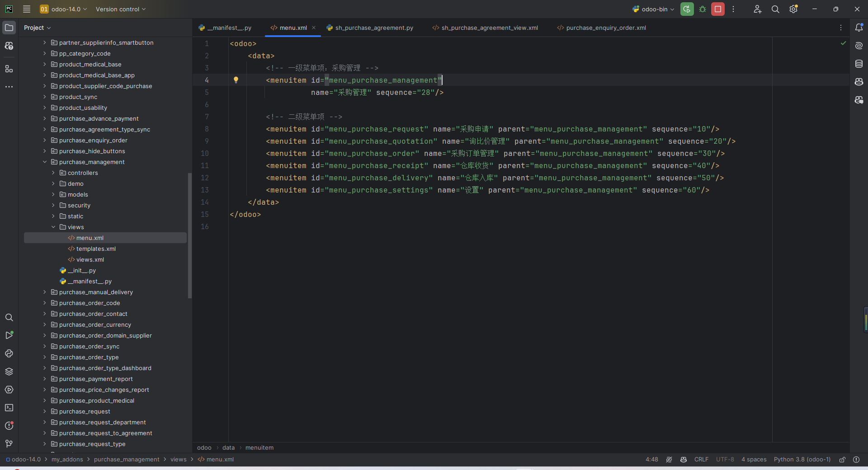Open views.xml in project tree
868x470 pixels.
[x=90, y=259]
